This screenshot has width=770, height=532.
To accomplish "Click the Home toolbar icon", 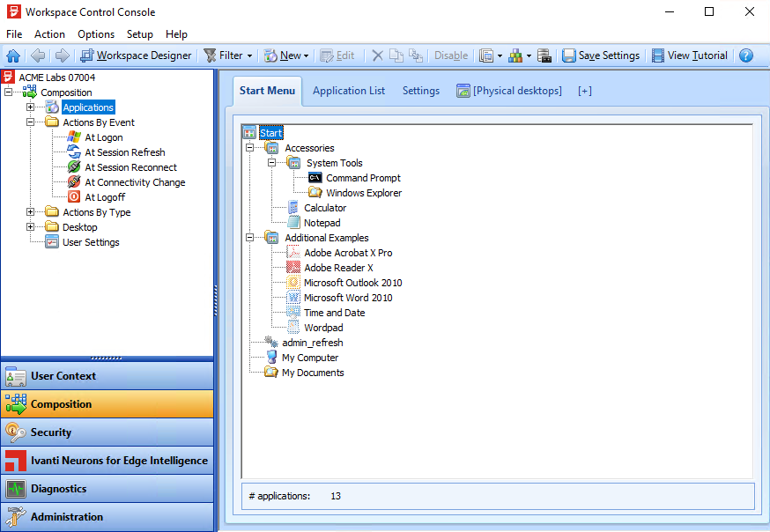I will point(13,55).
